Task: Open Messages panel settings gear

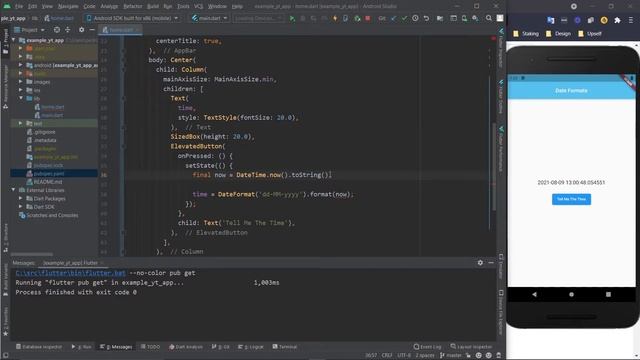Action: 480,263
